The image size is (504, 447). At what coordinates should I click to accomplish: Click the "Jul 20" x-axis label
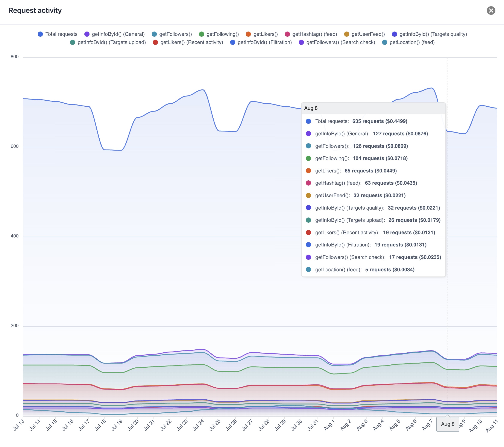point(133,425)
